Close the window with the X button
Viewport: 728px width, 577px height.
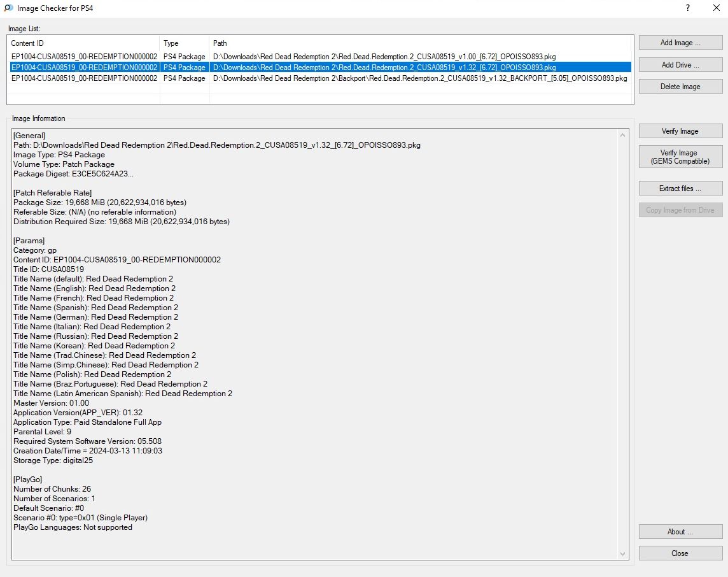point(716,8)
